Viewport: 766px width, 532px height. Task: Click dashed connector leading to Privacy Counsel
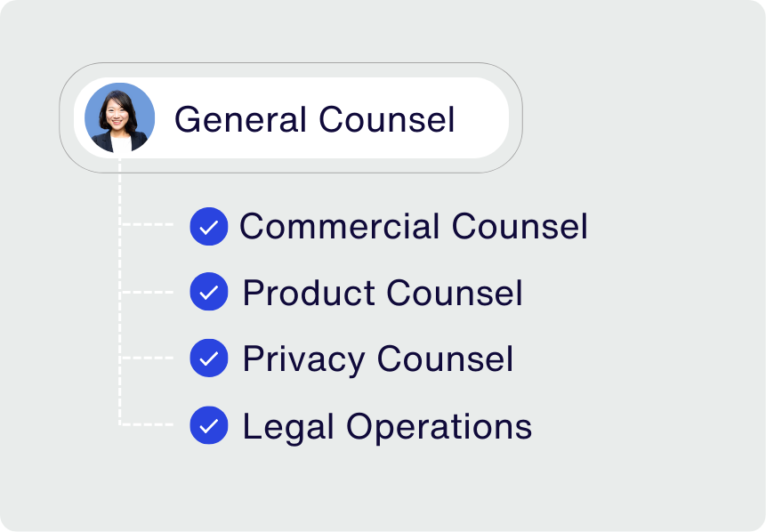[147, 359]
